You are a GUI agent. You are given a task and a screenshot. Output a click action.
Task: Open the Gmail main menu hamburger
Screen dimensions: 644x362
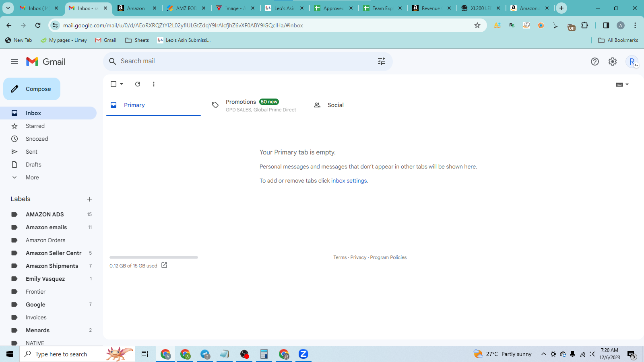pos(14,62)
